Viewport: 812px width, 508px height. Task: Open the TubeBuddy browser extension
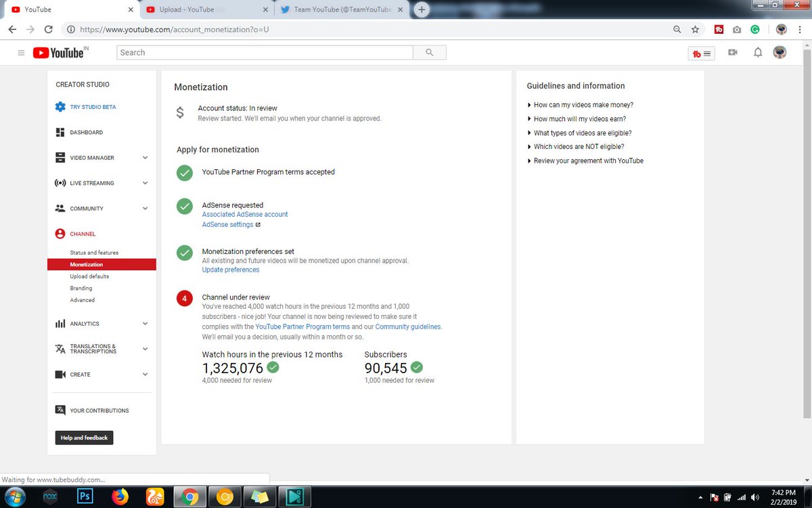(x=719, y=30)
